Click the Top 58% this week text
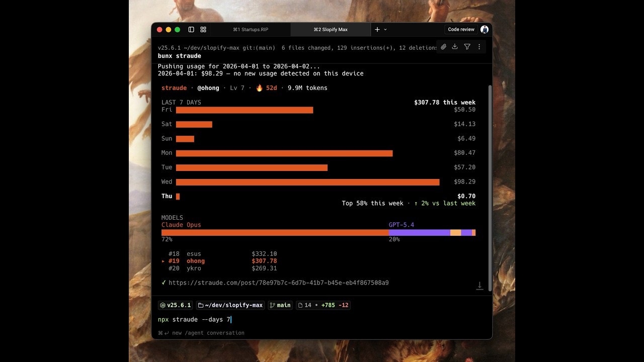The image size is (644, 362). pos(372,204)
